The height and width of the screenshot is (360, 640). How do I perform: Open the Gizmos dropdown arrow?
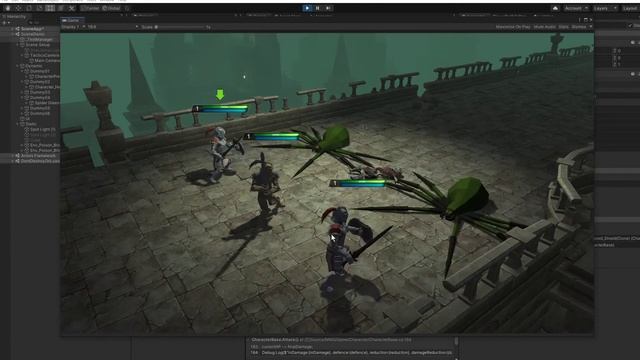click(590, 27)
